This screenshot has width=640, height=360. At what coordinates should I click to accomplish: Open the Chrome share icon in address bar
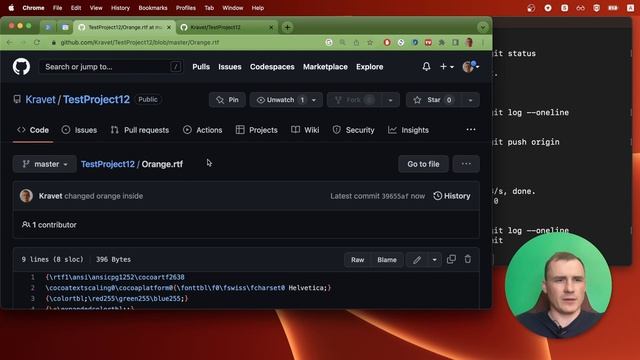tap(356, 42)
